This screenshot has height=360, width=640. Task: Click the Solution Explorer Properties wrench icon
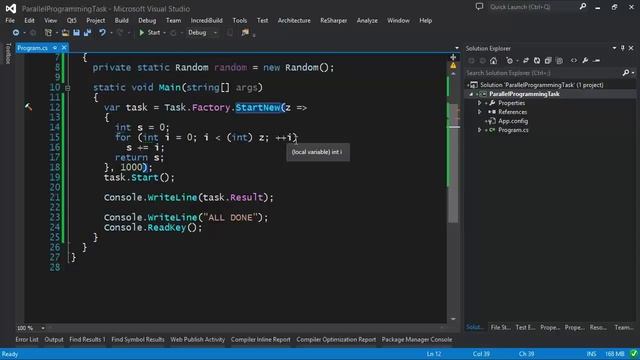585,61
